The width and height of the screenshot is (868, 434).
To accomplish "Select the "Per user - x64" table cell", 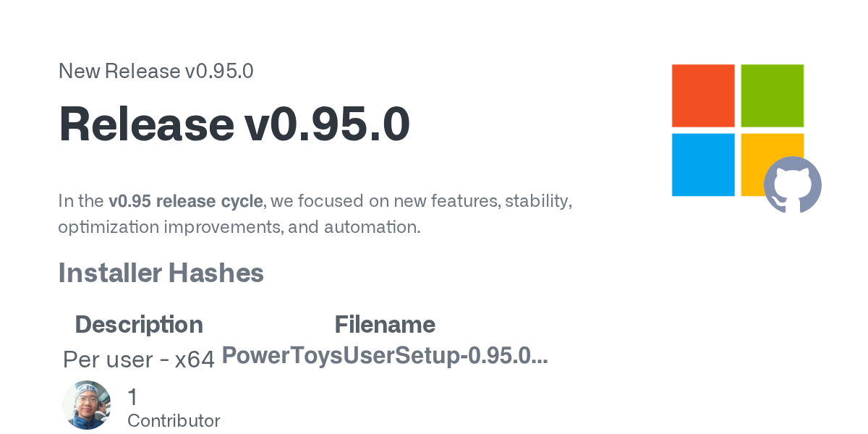I will (x=139, y=359).
